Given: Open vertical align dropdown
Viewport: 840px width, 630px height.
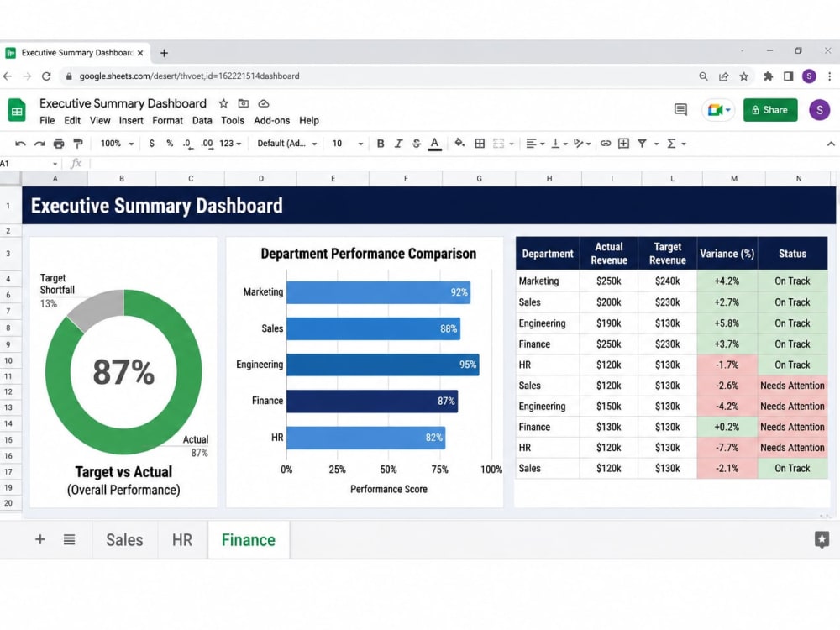Looking at the screenshot, I should pyautogui.click(x=559, y=144).
